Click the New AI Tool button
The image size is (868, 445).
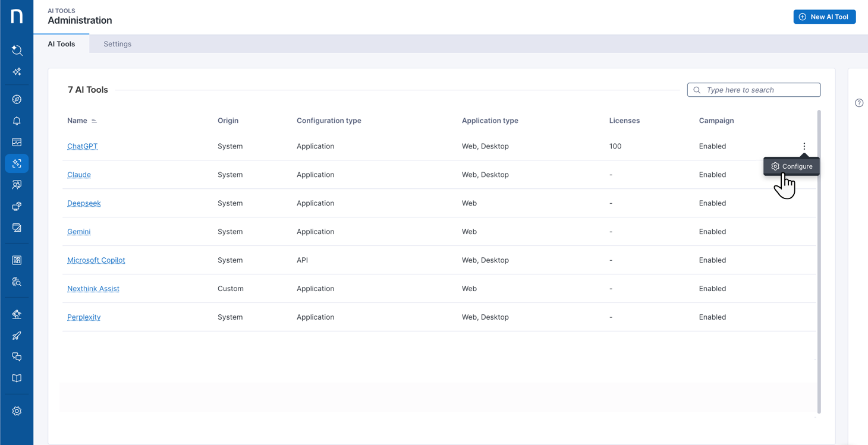pyautogui.click(x=824, y=17)
